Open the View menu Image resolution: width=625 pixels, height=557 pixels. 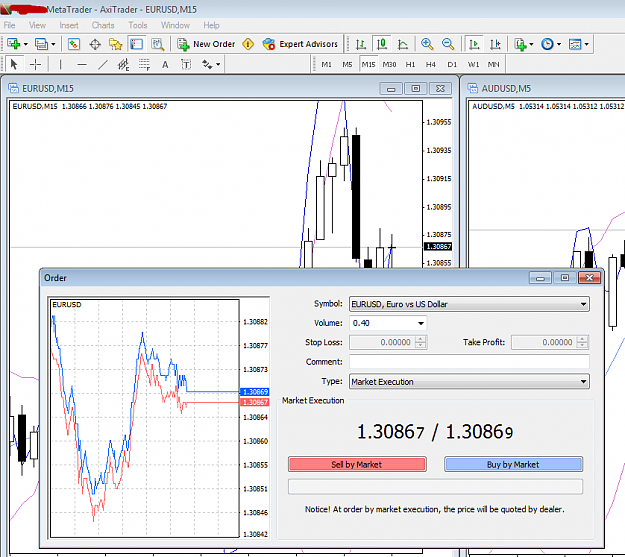(x=37, y=26)
